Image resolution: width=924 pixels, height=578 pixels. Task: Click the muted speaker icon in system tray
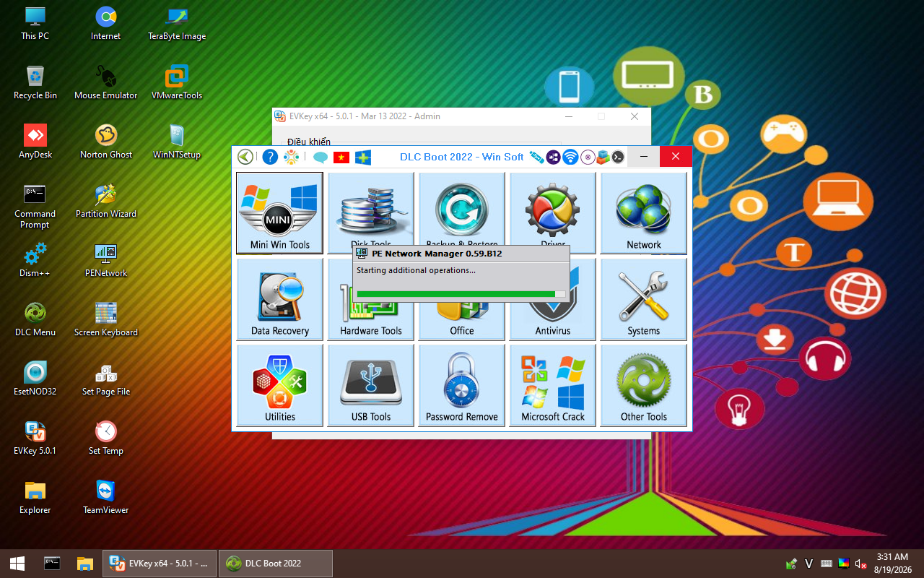coord(860,564)
